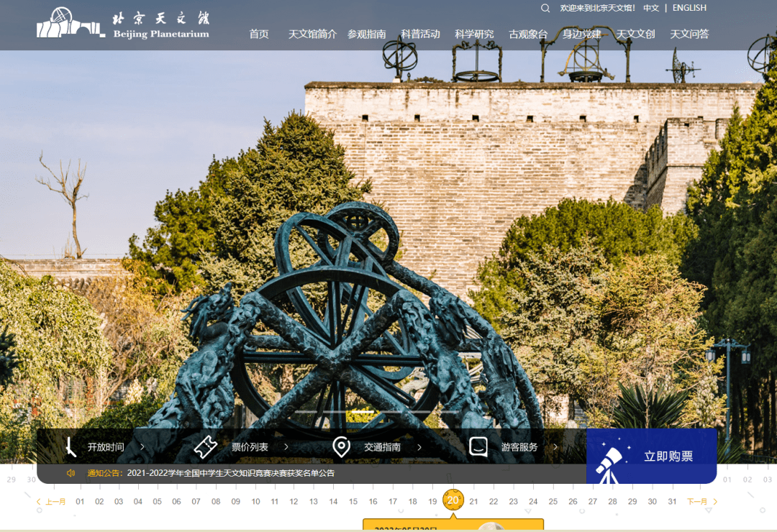The height and width of the screenshot is (532, 777).
Task: Go to 天文文创 in the navigation
Action: pos(635,34)
